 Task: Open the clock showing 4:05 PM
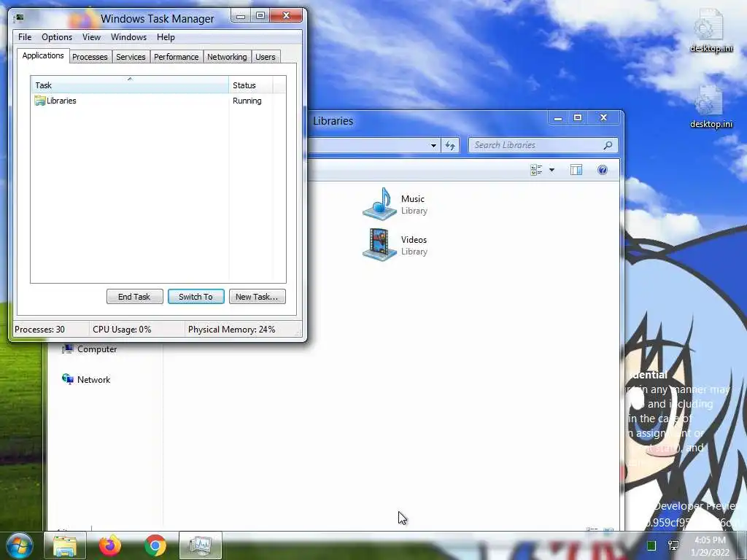coord(710,546)
